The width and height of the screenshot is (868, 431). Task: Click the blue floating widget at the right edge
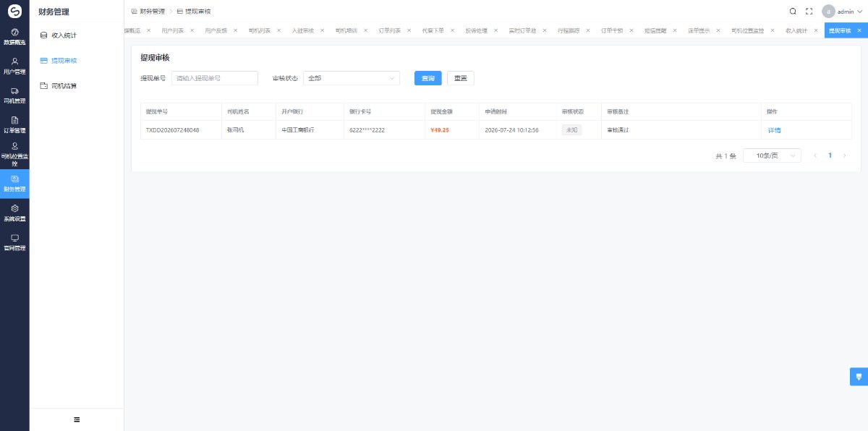(859, 377)
